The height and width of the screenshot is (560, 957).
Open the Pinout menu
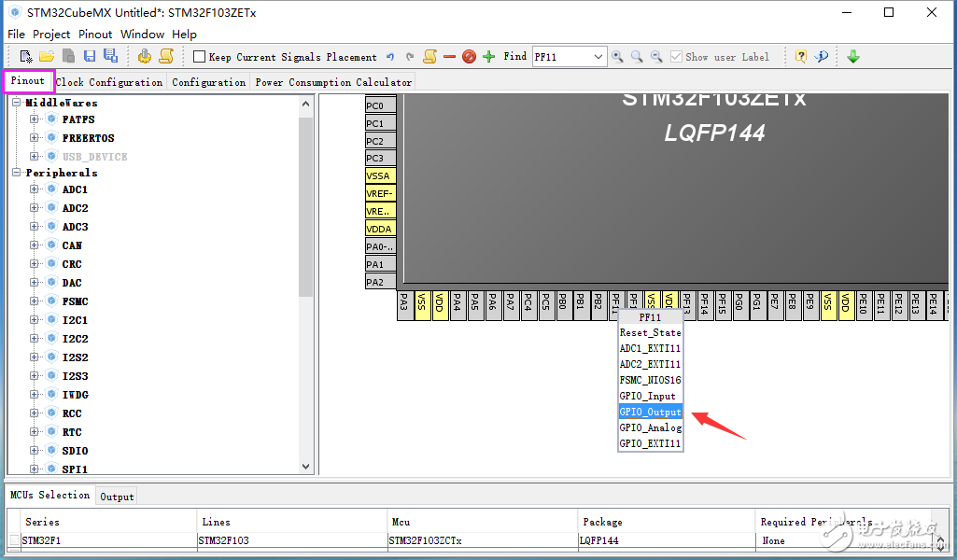95,35
